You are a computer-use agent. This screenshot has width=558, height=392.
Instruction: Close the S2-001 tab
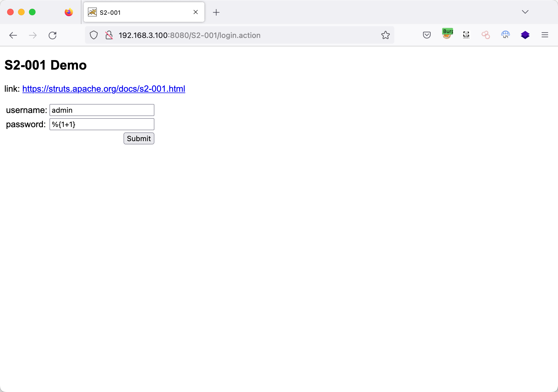196,12
